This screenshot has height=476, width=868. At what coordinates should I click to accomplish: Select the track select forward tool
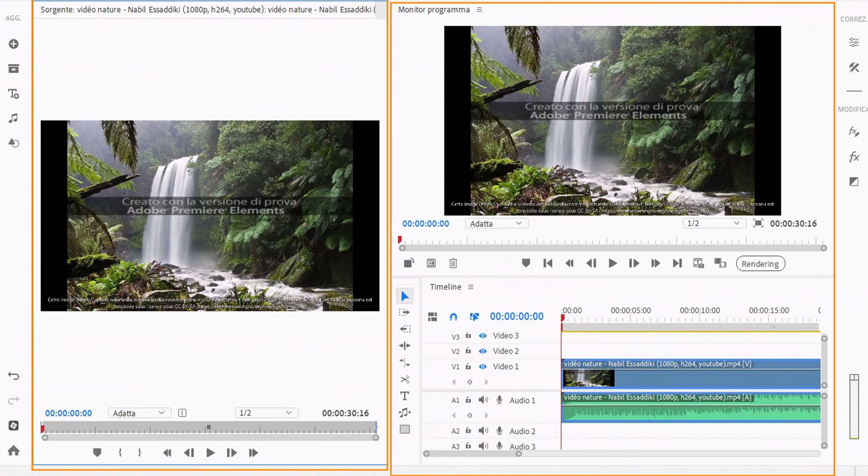[x=405, y=312]
